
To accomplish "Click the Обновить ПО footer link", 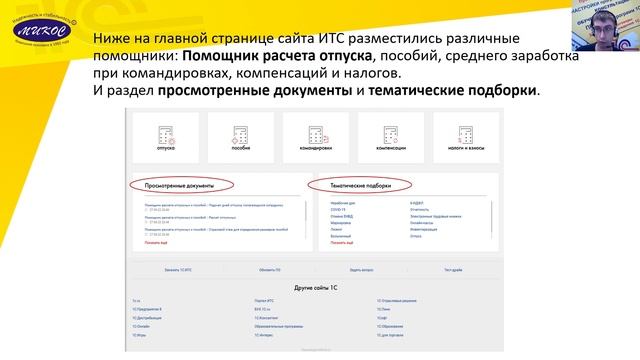I will click(270, 270).
